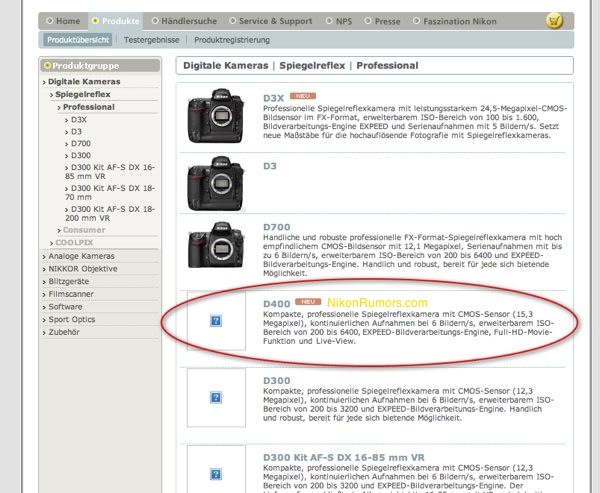This screenshot has height=493, width=600.
Task: Click the Produktgruppe sidebar header
Action: tap(100, 65)
